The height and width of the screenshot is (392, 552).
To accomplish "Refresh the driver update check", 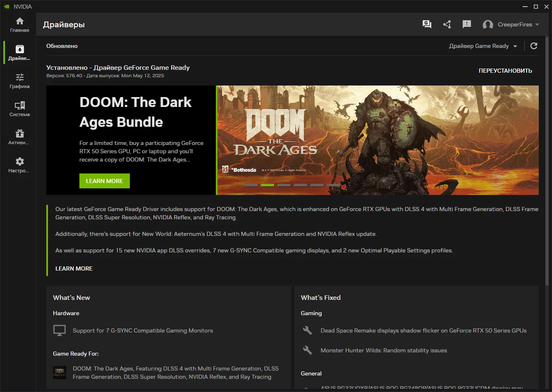I will click(534, 46).
